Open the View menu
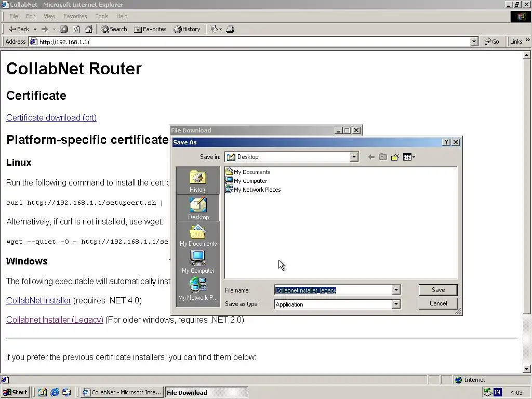Image resolution: width=532 pixels, height=399 pixels. (49, 16)
